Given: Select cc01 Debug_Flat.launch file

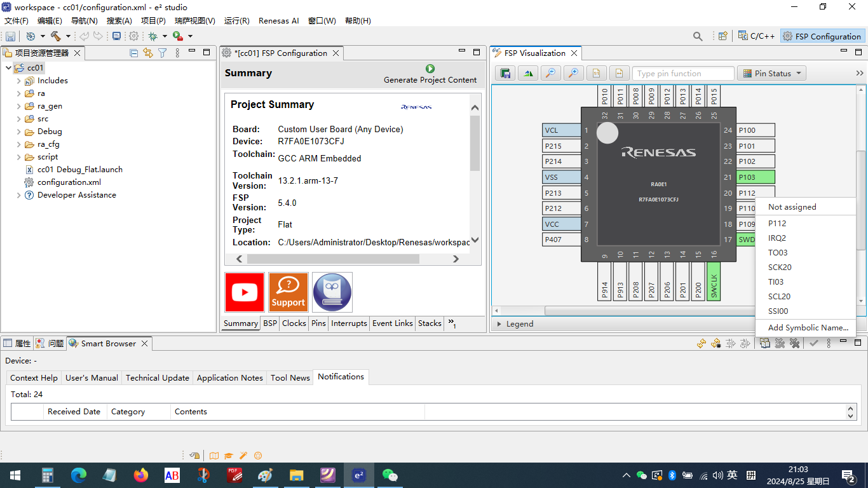Looking at the screenshot, I should coord(79,170).
